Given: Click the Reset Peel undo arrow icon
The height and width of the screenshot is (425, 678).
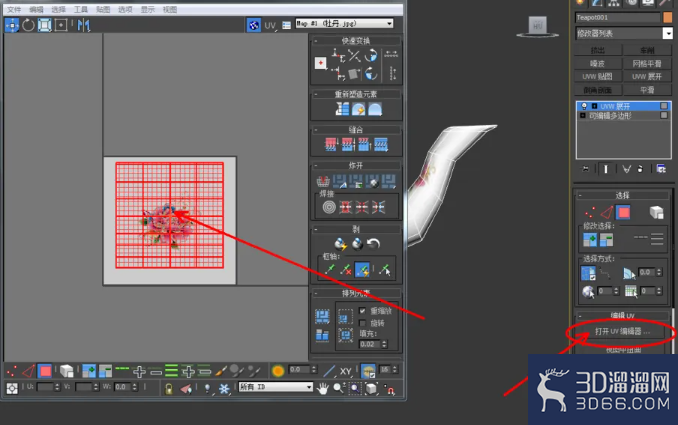Looking at the screenshot, I should [373, 244].
